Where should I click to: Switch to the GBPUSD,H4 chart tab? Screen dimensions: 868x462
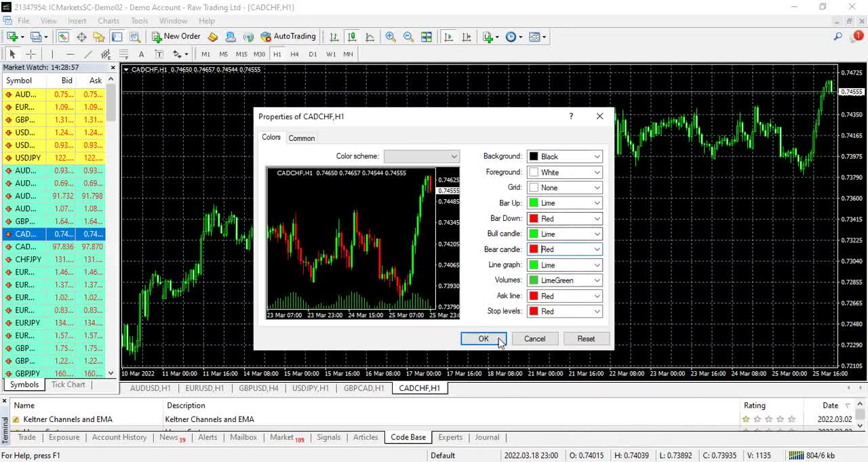258,388
